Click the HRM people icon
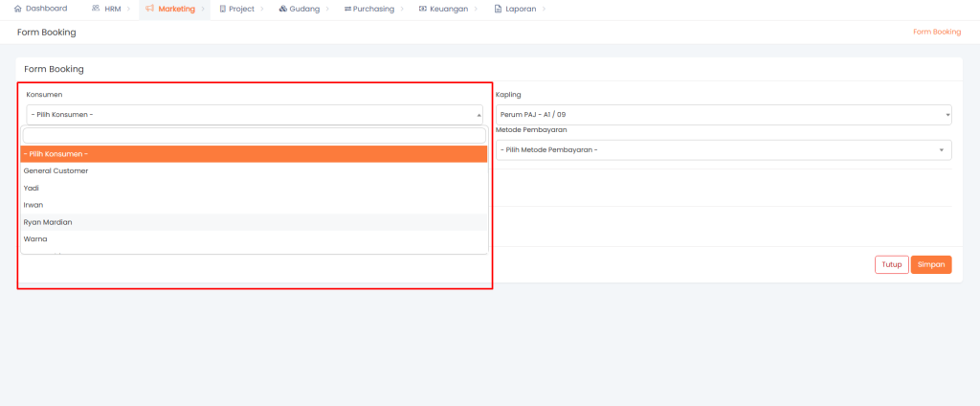980x406 pixels. (x=96, y=9)
